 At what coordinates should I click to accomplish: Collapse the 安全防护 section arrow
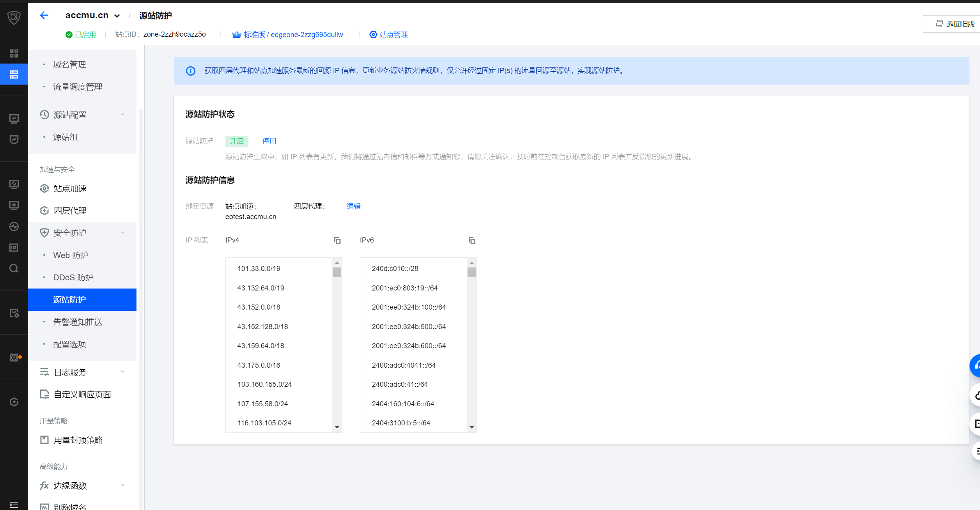(122, 233)
